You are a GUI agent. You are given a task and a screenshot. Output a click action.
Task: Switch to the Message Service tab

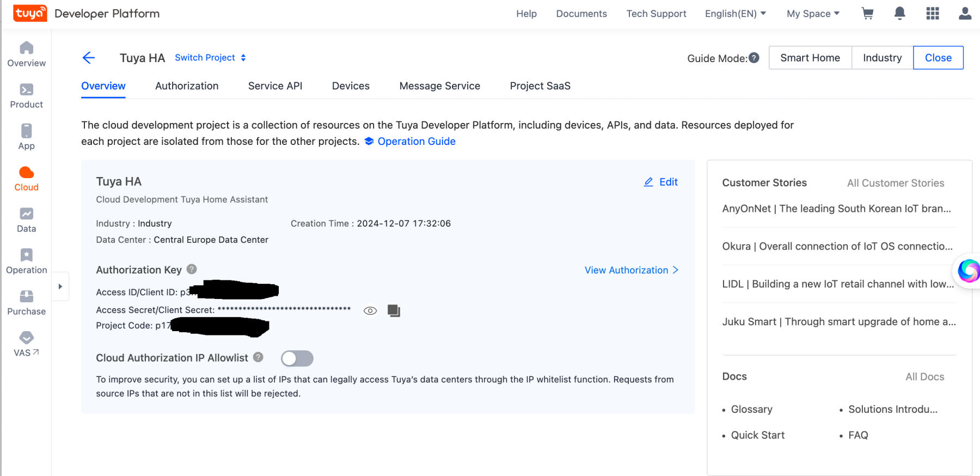[x=440, y=86]
